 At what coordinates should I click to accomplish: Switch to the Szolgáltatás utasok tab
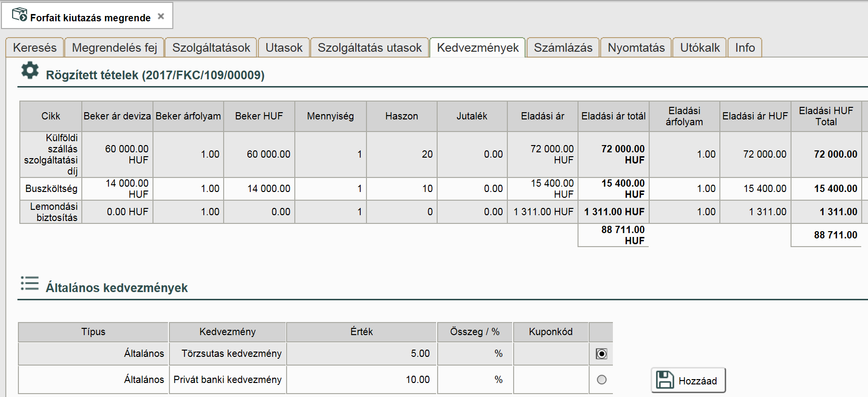point(369,48)
